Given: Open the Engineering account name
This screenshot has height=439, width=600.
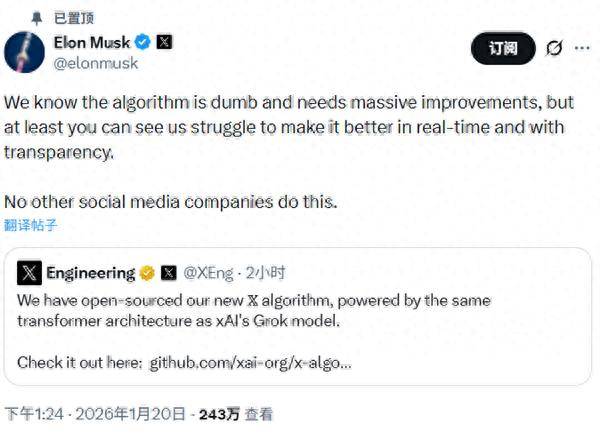Looking at the screenshot, I should 90,273.
